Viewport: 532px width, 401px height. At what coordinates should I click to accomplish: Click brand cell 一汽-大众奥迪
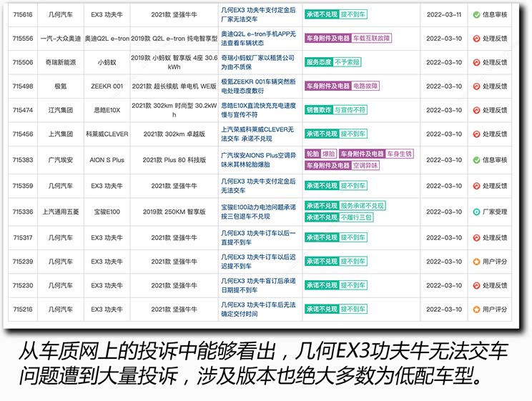(61, 39)
